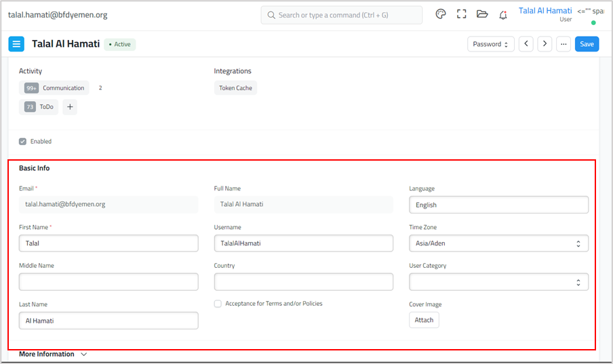
Task: Click the Middle Name input field
Action: tap(108, 282)
